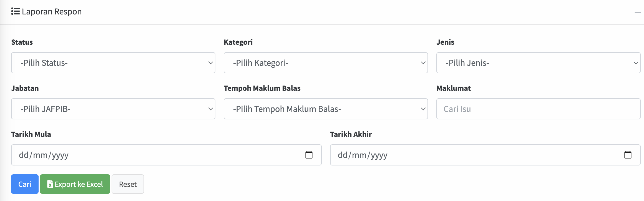Click chevron arrow of Jabatan select
Screen dimensions: 644x201
click(210, 109)
